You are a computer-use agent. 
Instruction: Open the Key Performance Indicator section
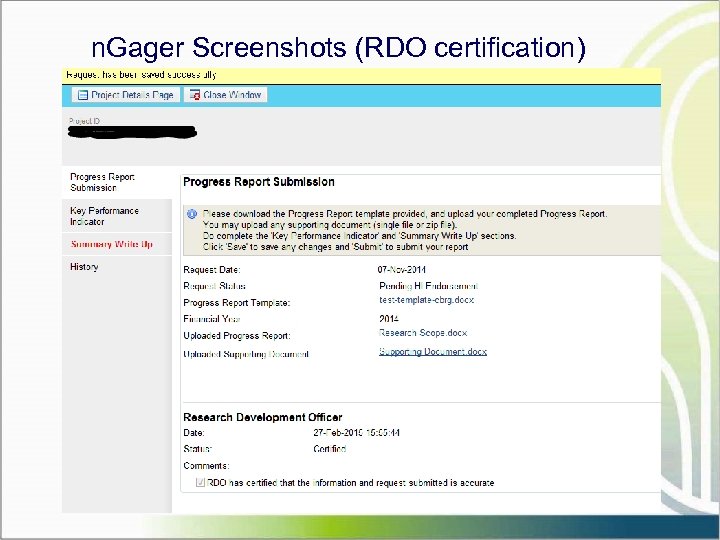117,216
